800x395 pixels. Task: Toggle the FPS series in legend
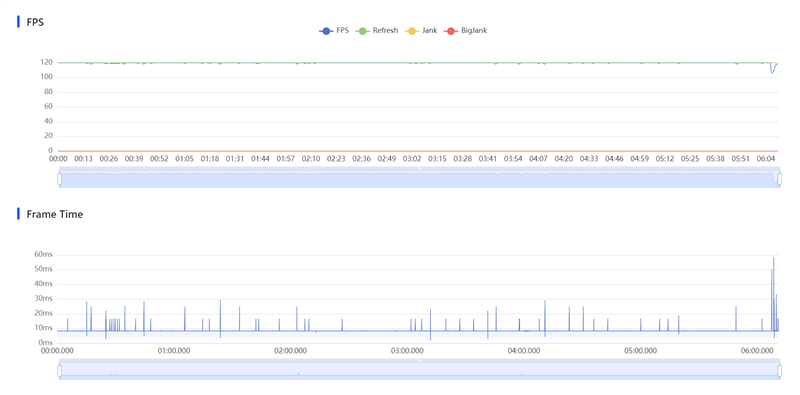[334, 31]
